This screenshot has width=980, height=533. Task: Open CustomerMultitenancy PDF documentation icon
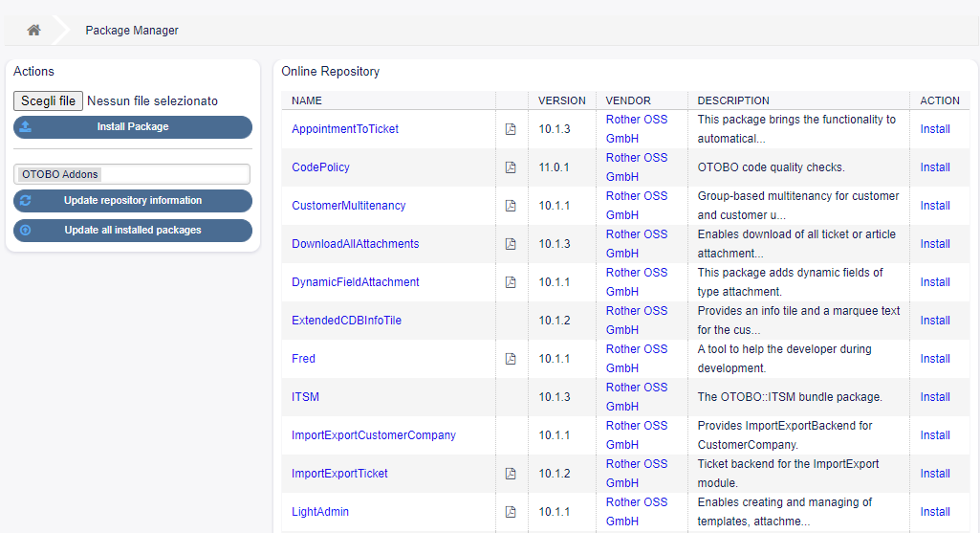point(511,205)
